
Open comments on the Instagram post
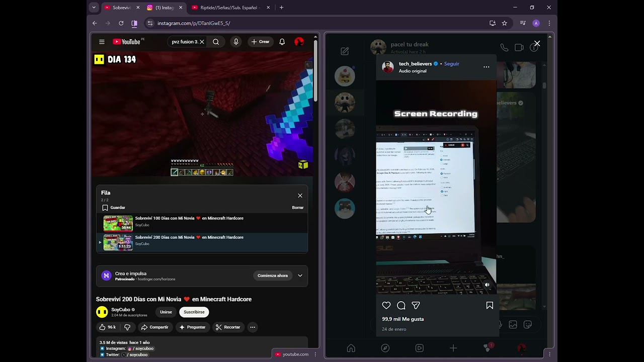click(x=401, y=305)
